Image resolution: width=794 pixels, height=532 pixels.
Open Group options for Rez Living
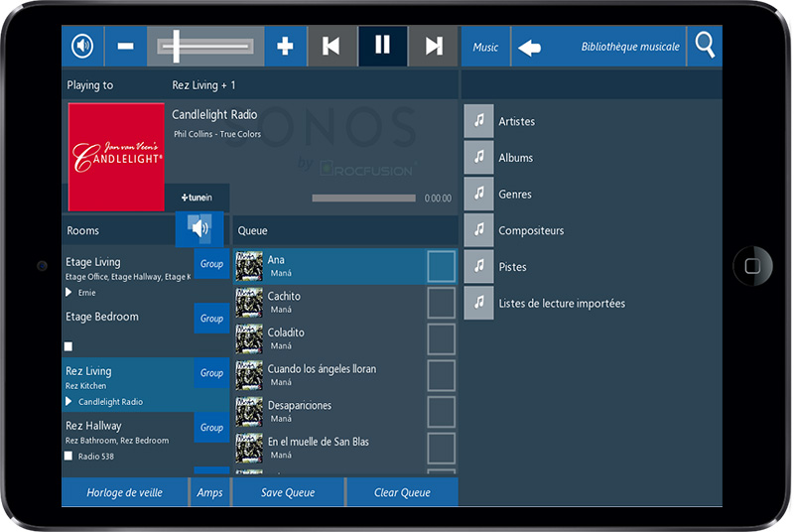[211, 373]
